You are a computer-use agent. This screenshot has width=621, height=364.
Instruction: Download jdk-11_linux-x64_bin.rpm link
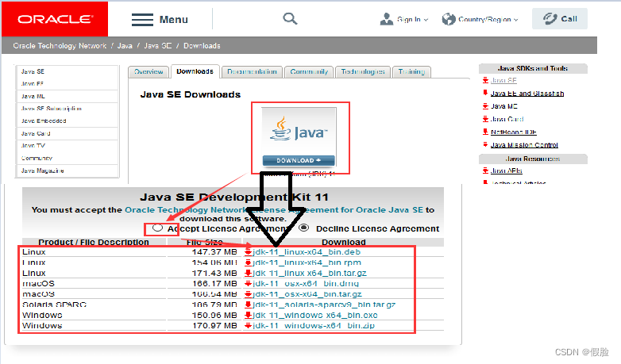(x=307, y=262)
